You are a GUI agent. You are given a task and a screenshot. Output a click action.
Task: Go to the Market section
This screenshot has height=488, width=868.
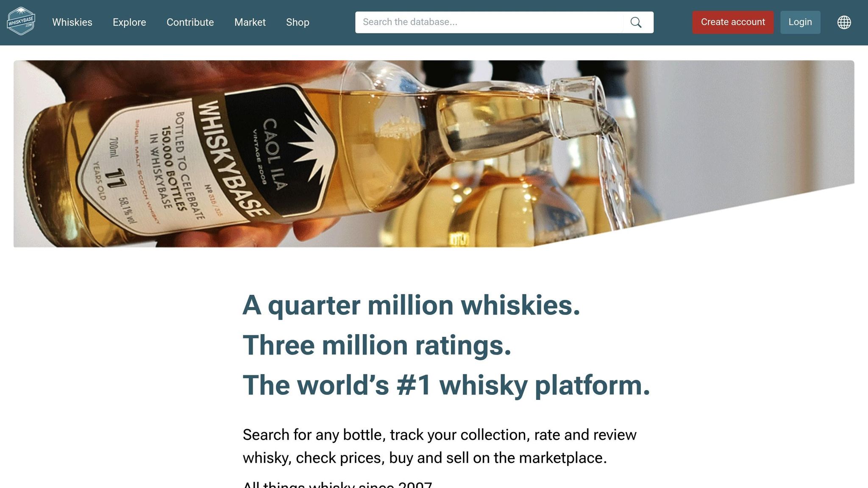coord(250,22)
